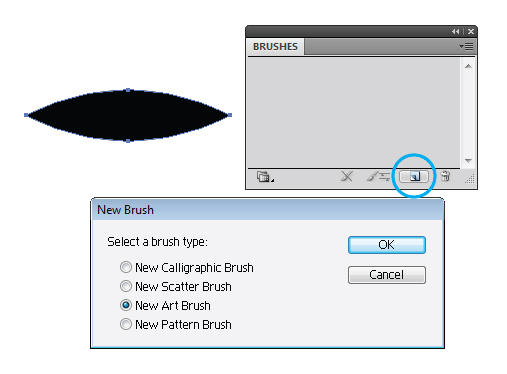507x374 pixels.
Task: Click the Brushes panel resize grip
Action: point(470,179)
